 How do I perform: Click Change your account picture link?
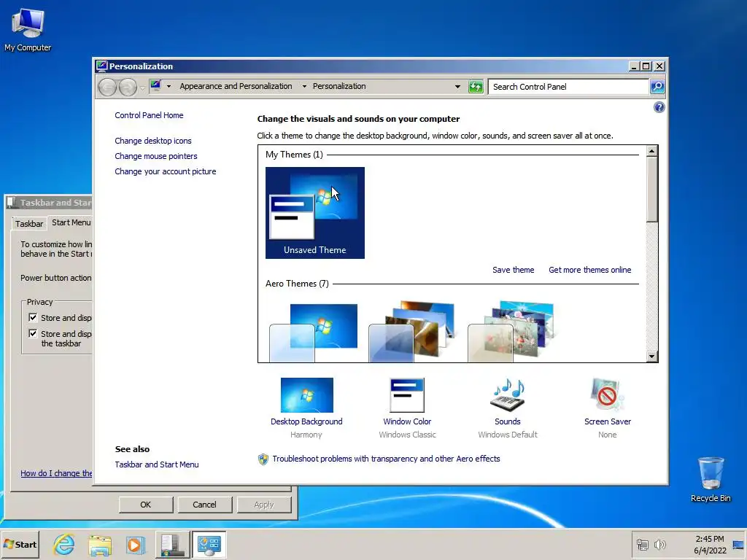coord(166,171)
